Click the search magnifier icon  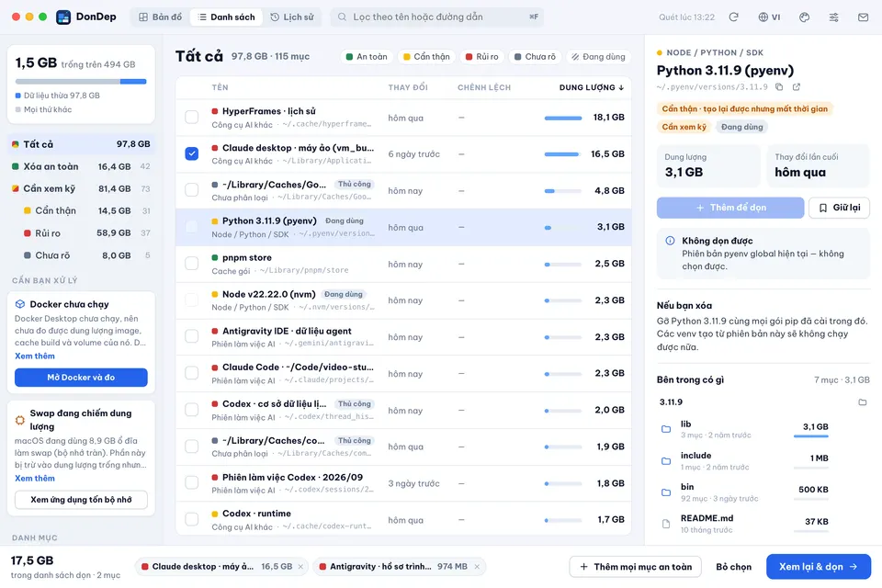coord(342,17)
